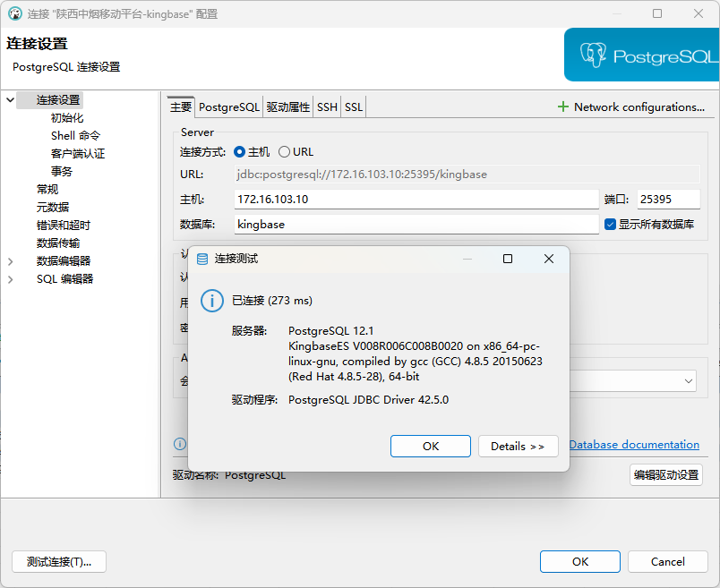Screen dimensions: 720x588
Task: Click the 测试连接(T)... button
Action: pyautogui.click(x=59, y=562)
